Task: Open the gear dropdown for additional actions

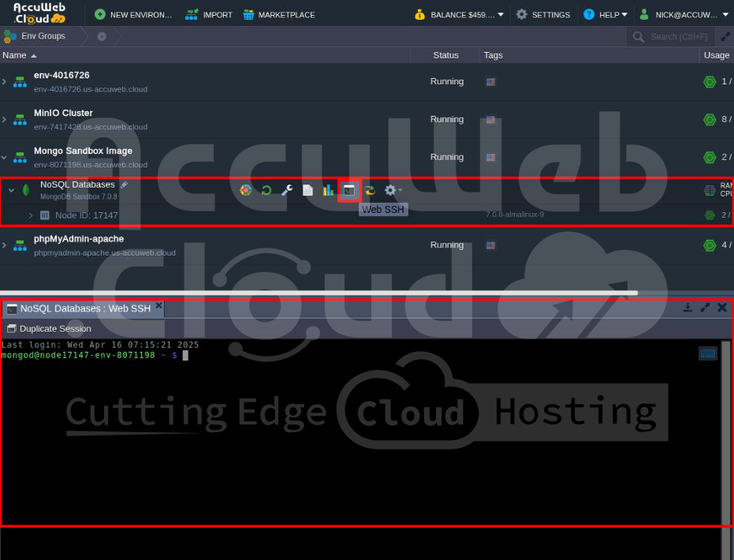Action: (x=391, y=189)
